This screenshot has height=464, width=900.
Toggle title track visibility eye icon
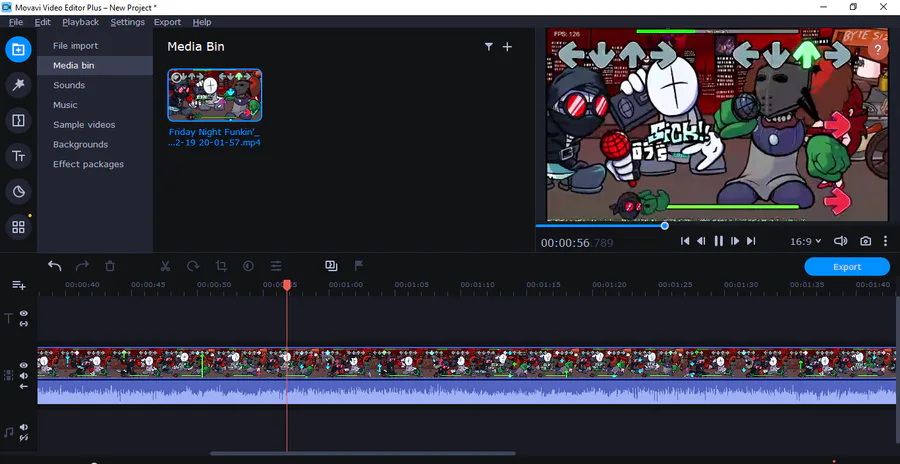[x=24, y=314]
